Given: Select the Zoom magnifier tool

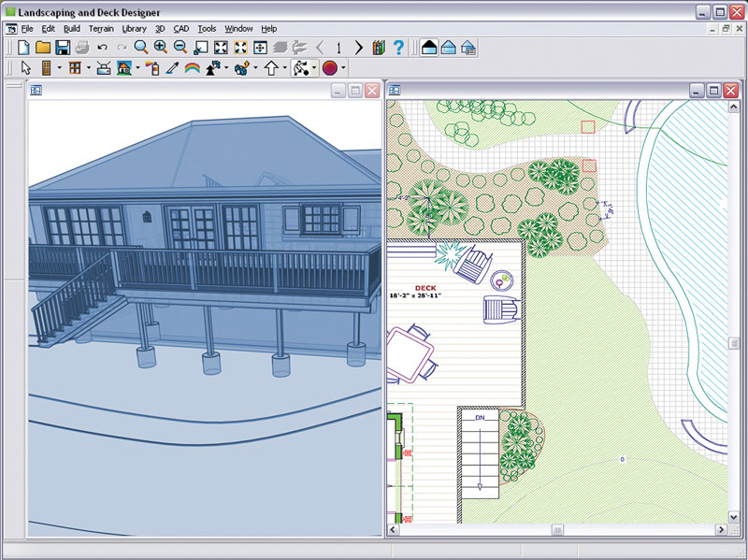Looking at the screenshot, I should coord(140,48).
